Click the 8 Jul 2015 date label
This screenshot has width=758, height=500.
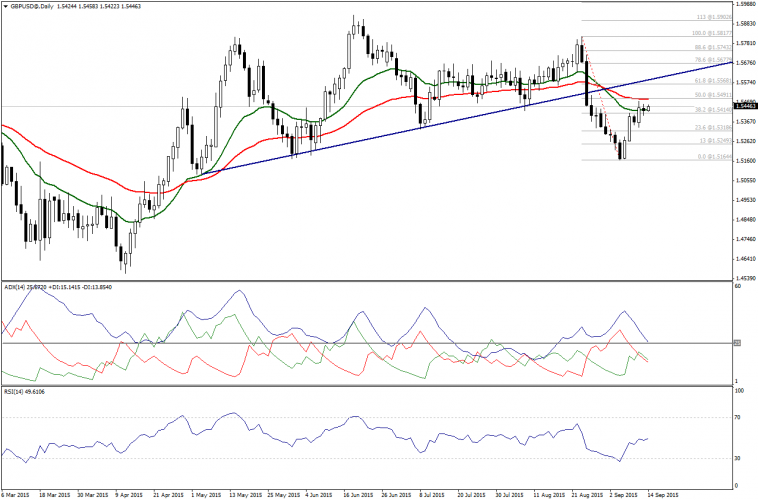coord(432,495)
